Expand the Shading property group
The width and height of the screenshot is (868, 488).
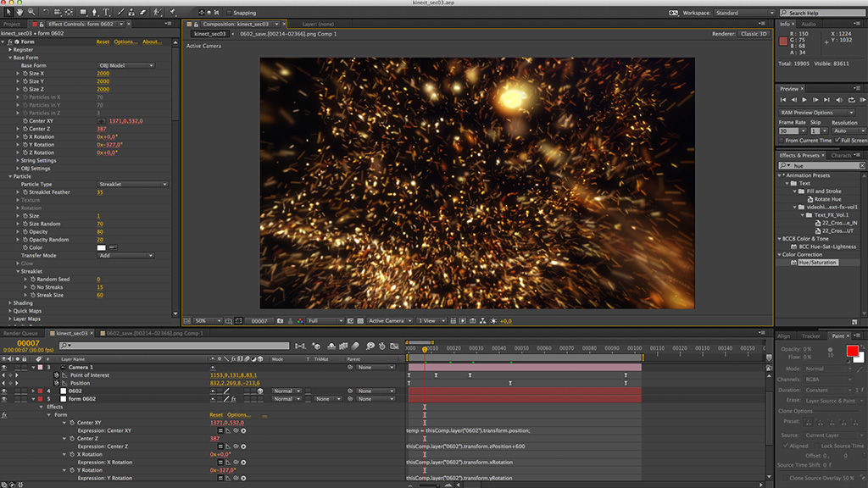(x=10, y=303)
